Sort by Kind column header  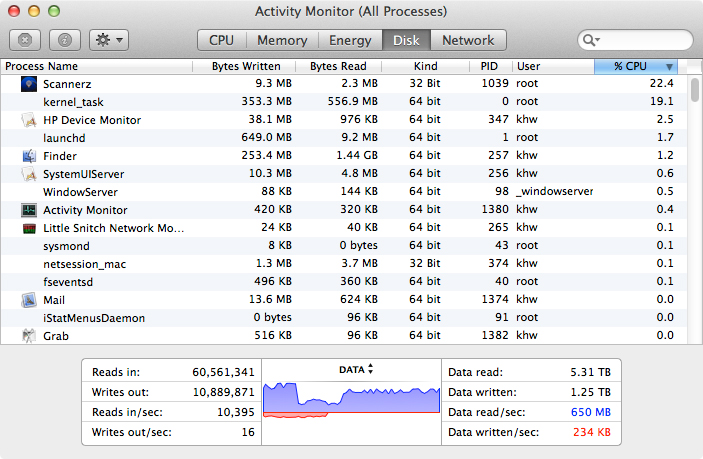(x=425, y=66)
